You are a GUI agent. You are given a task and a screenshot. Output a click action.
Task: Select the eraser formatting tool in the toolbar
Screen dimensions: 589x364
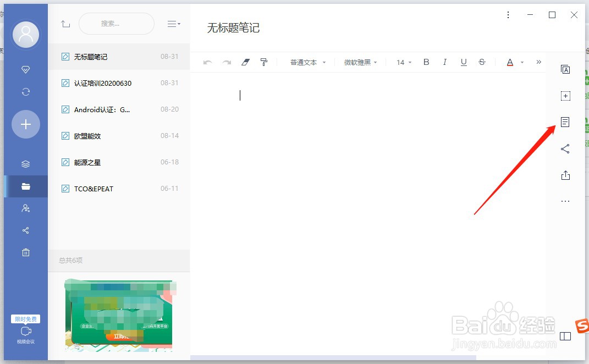245,62
